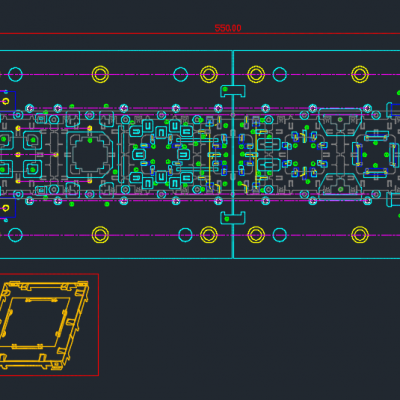Pick the rightmost yellow double circle on the upper centerline

[x=360, y=74]
